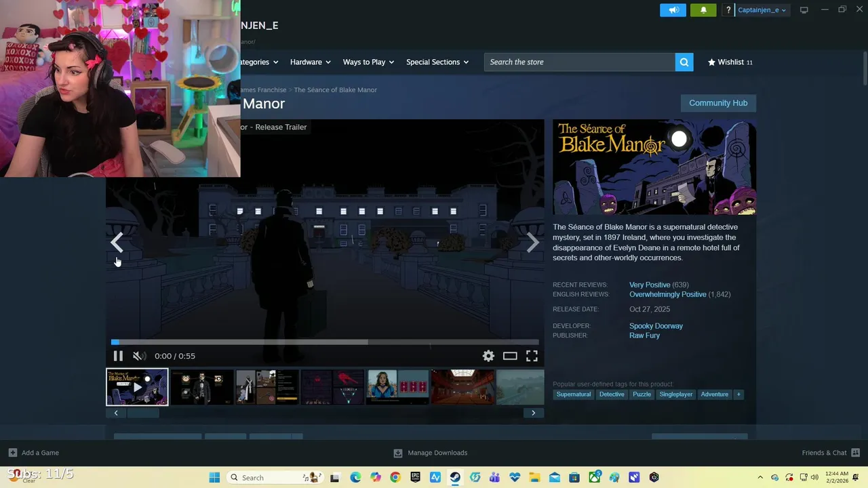Select the third screenshot thumbnail with text panel
Image resolution: width=868 pixels, height=488 pixels.
267,387
